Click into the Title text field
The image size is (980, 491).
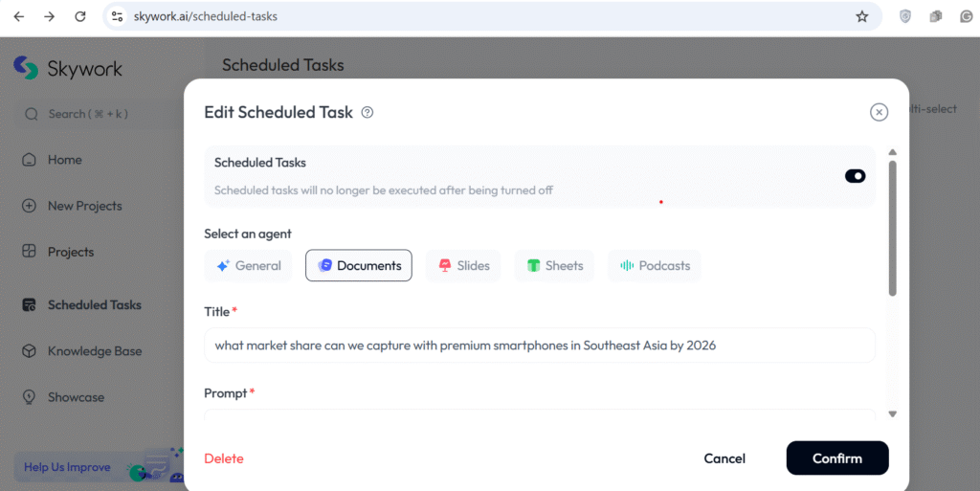[540, 346]
